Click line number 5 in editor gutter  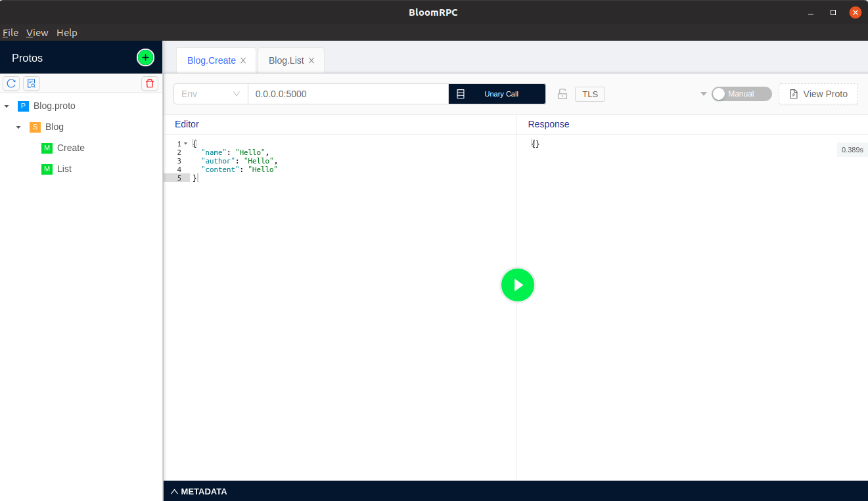pyautogui.click(x=179, y=178)
